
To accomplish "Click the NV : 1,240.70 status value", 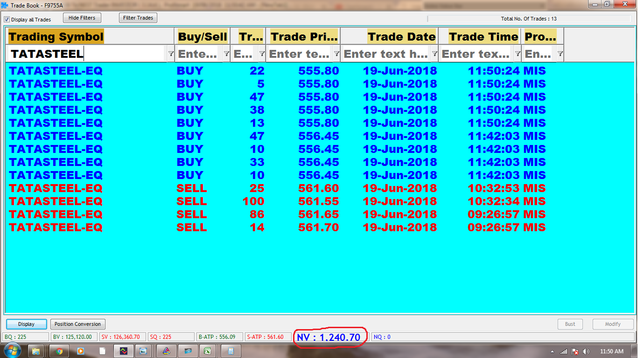I will tap(329, 337).
